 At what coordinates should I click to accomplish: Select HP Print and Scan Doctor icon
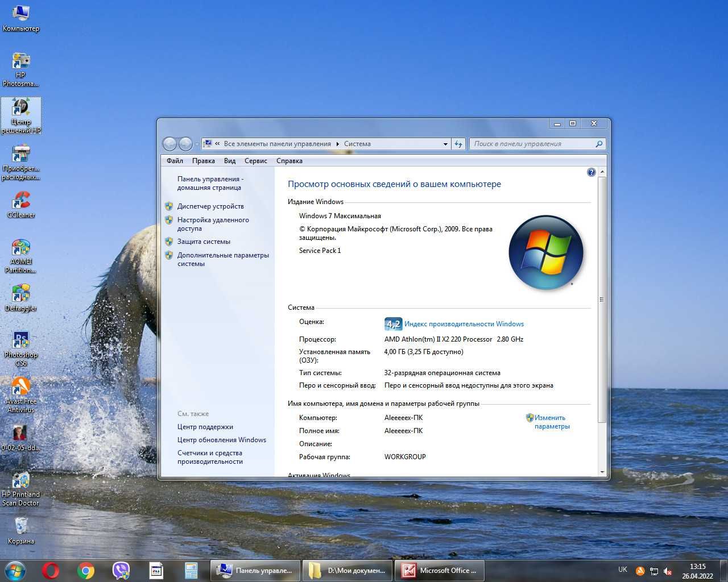[x=21, y=489]
